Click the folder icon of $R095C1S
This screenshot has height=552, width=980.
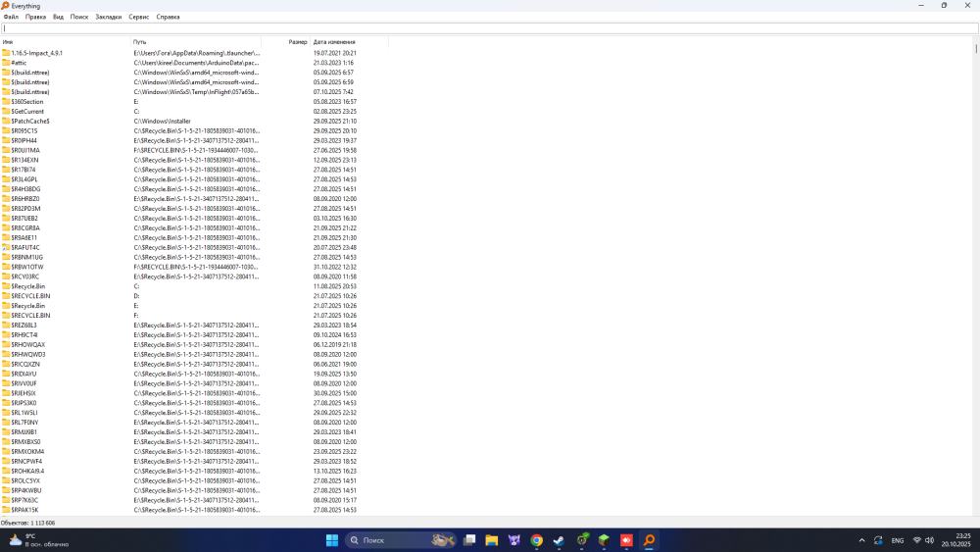point(6,130)
